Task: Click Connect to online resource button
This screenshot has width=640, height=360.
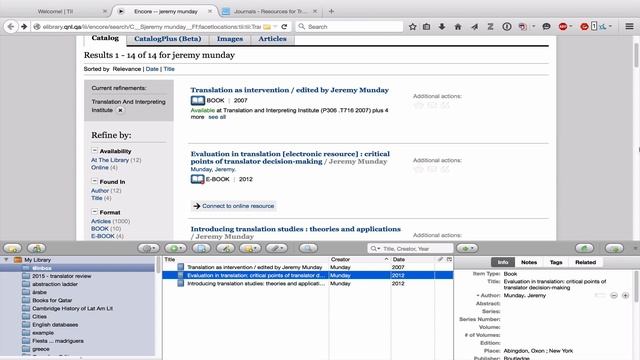Action: point(233,206)
